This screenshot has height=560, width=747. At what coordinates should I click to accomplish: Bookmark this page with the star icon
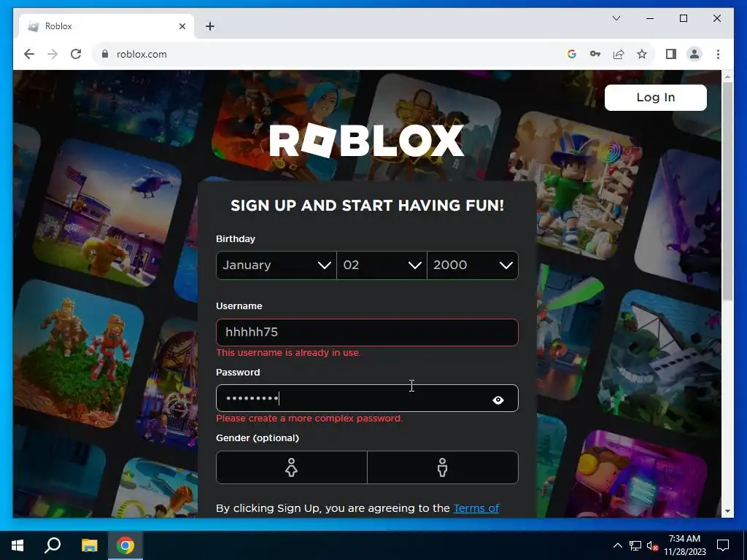point(642,54)
